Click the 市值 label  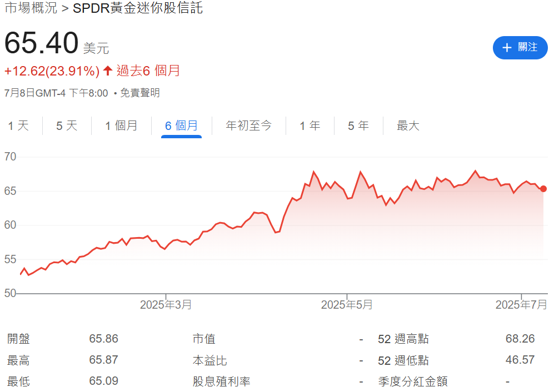tap(204, 339)
